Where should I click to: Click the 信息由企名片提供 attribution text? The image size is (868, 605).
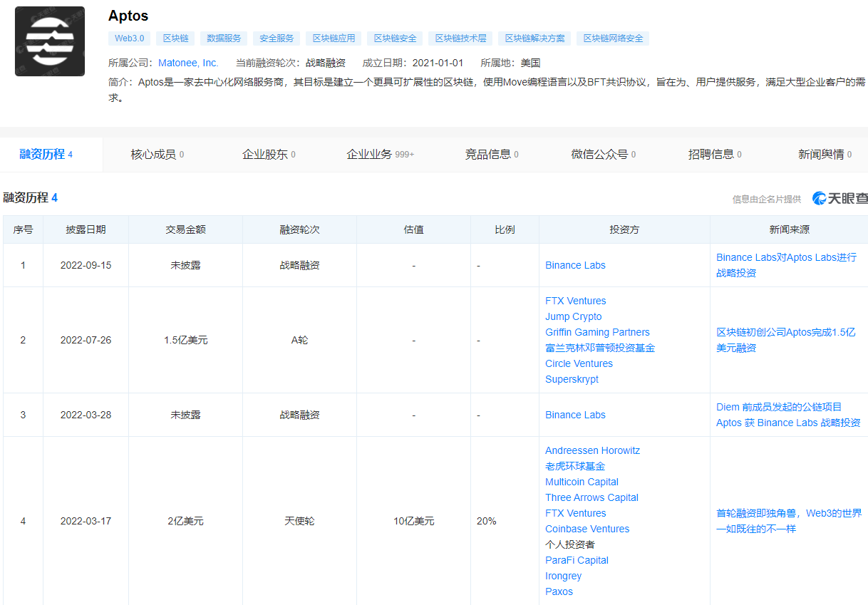tap(767, 199)
